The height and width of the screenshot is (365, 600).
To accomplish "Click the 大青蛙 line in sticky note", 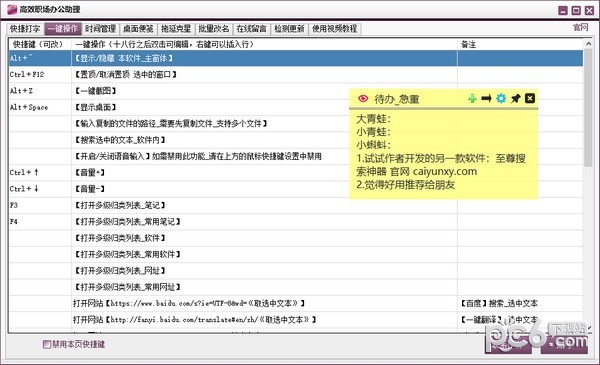I will (373, 119).
